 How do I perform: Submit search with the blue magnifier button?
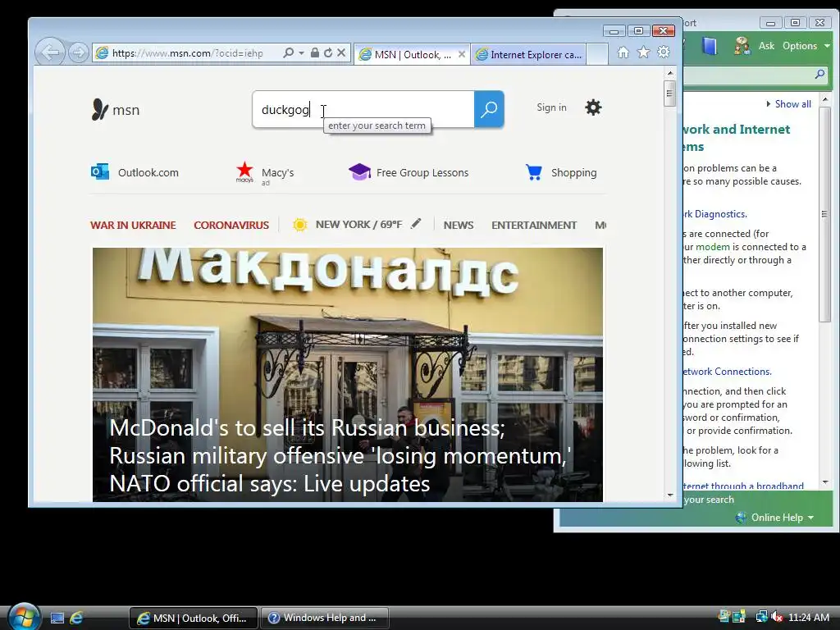click(489, 109)
